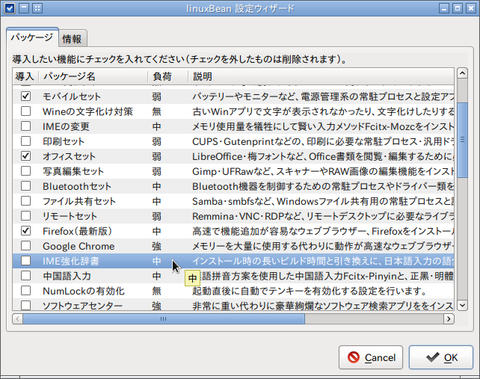The width and height of the screenshot is (480, 379).
Task: Select the パッケージ tab
Action: (x=32, y=37)
